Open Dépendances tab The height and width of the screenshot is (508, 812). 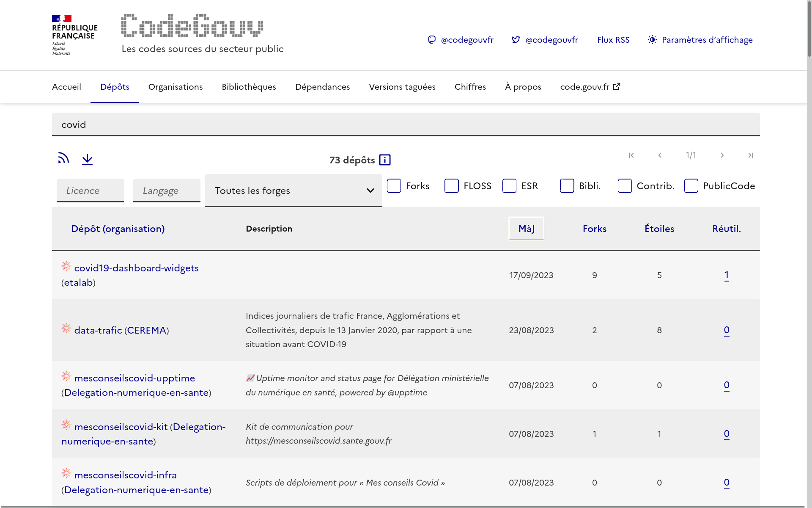322,87
